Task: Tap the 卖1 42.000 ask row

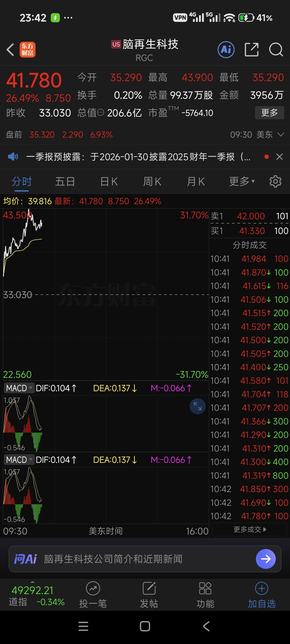Action: [x=249, y=216]
